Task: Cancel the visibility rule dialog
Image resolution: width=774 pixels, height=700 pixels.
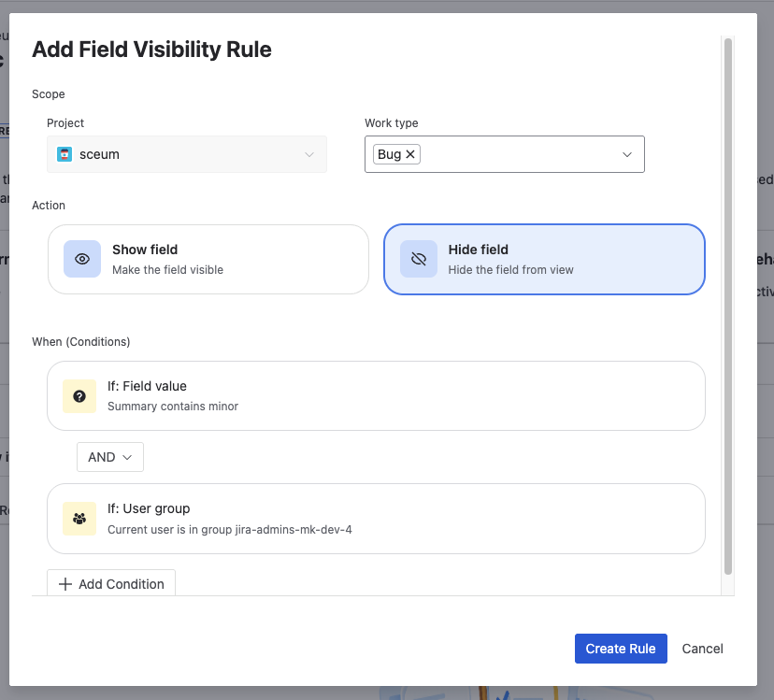Action: (x=702, y=649)
